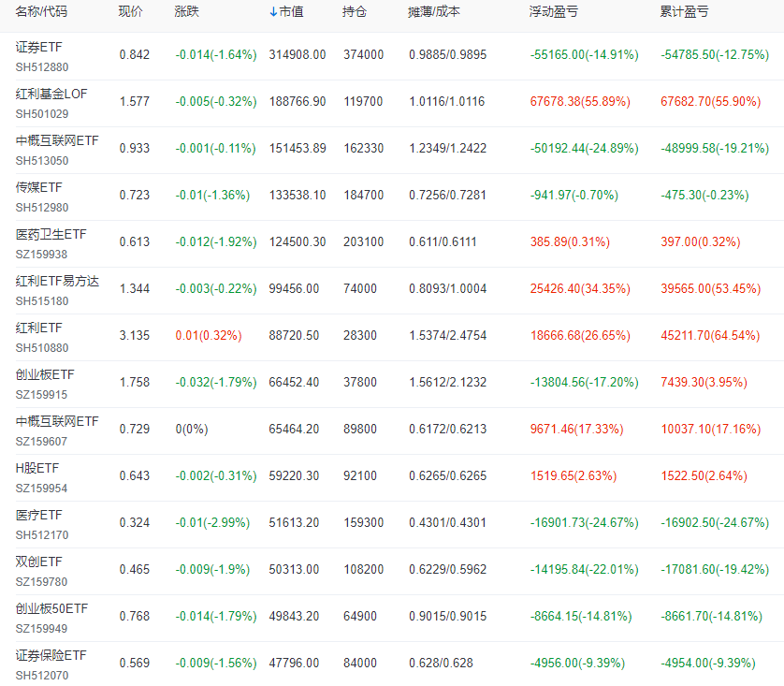This screenshot has height=686, width=784.
Task: Click floating profit 67678.38(55.89%)
Action: [x=580, y=101]
